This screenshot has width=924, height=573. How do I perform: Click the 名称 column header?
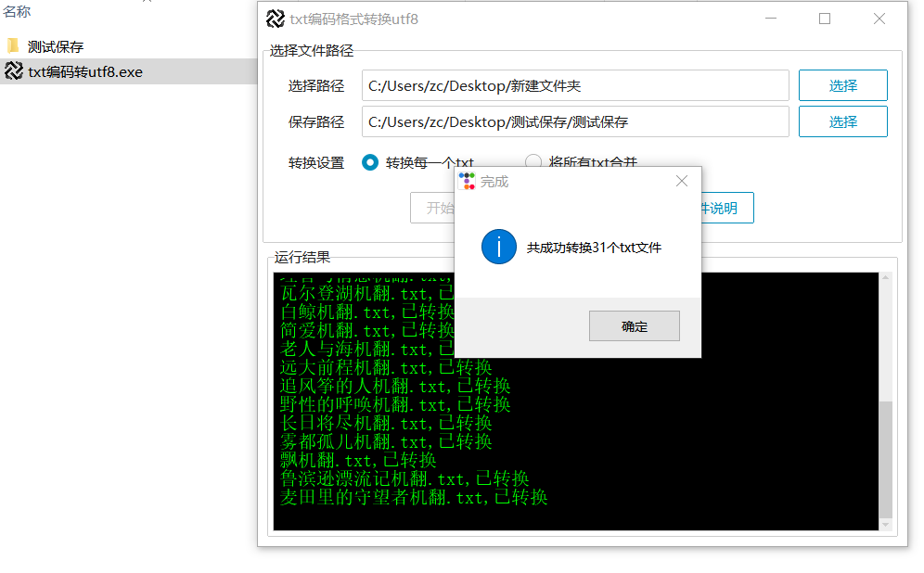(x=15, y=11)
